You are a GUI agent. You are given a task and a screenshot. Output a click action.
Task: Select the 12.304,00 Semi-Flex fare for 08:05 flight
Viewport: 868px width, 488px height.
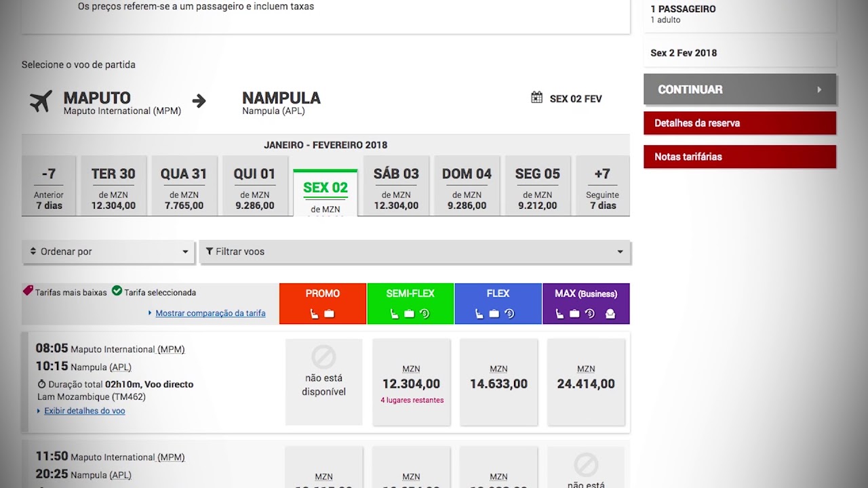[411, 383]
